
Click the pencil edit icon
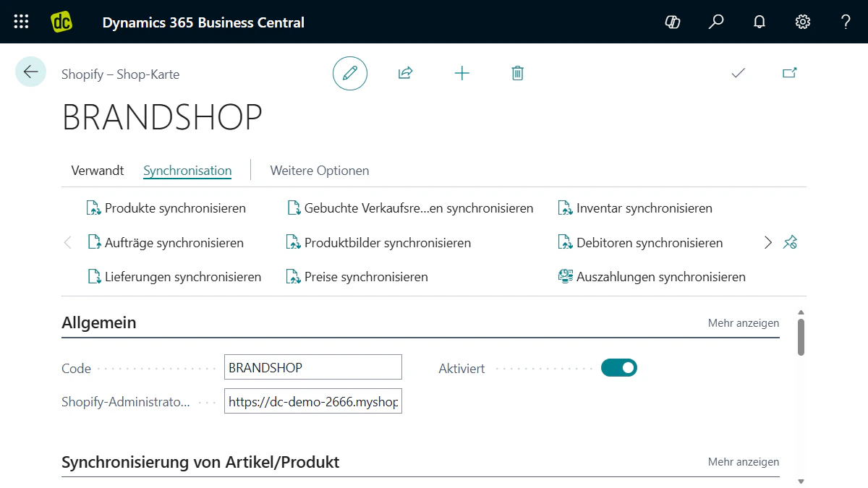click(x=350, y=73)
